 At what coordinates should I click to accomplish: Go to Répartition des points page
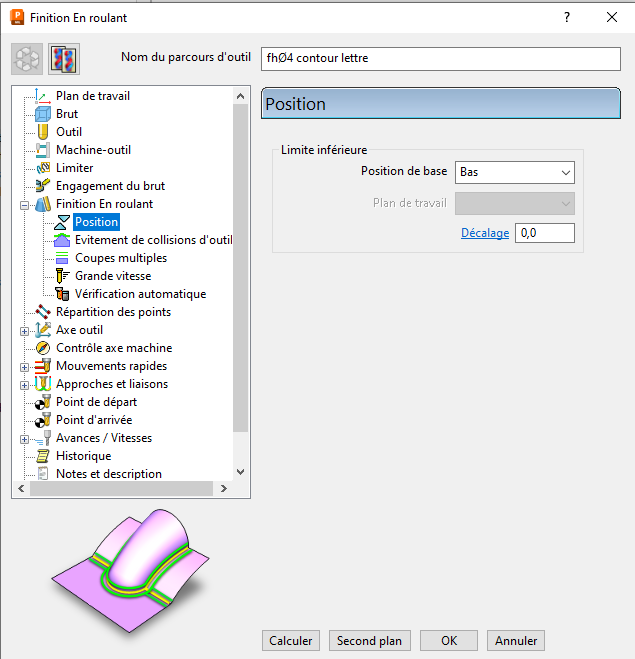tap(113, 312)
